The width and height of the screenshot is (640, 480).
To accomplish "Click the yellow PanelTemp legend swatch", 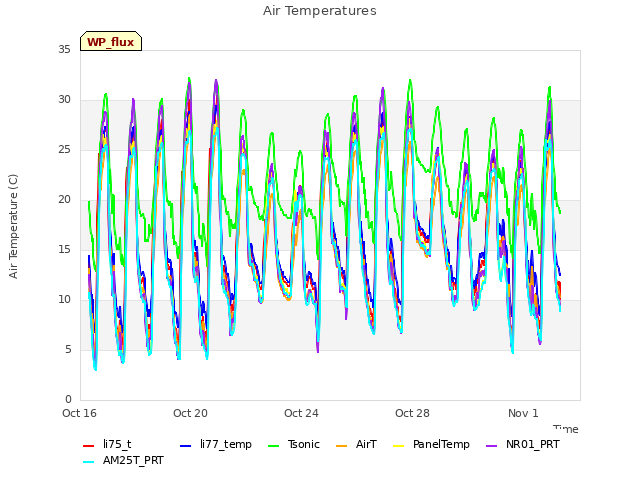I will point(399,446).
